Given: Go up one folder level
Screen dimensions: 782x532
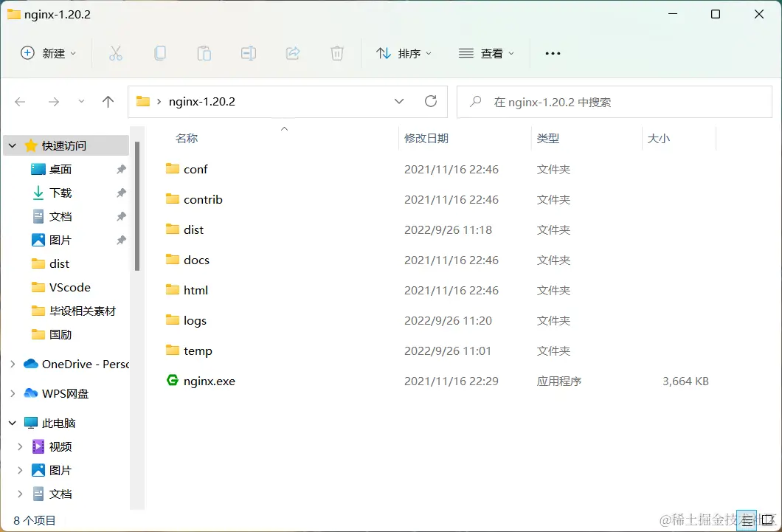Looking at the screenshot, I should point(108,102).
